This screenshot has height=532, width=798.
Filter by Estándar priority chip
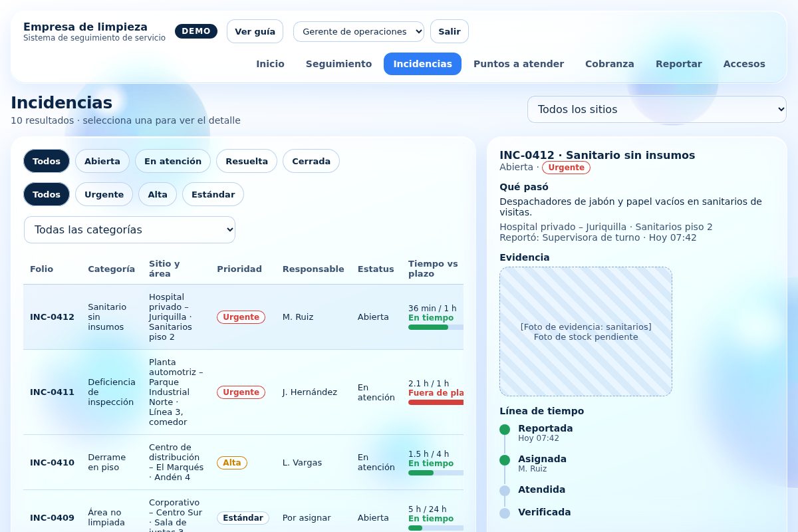(x=213, y=194)
